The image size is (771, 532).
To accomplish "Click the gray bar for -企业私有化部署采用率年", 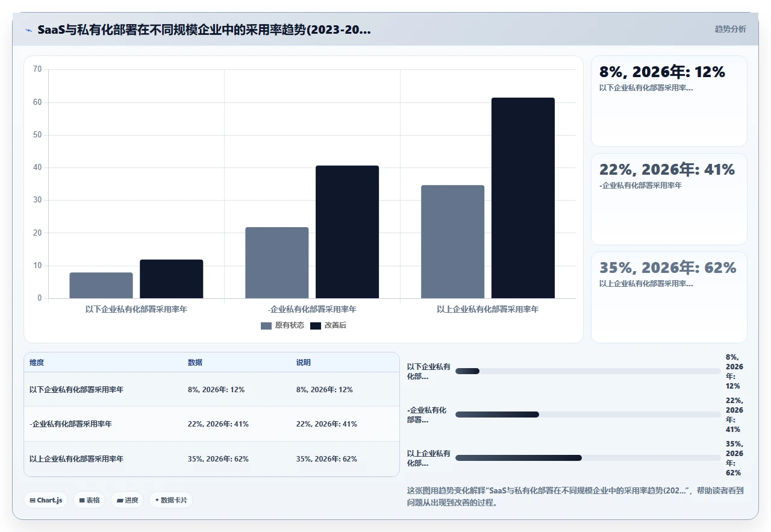I will 277,263.
